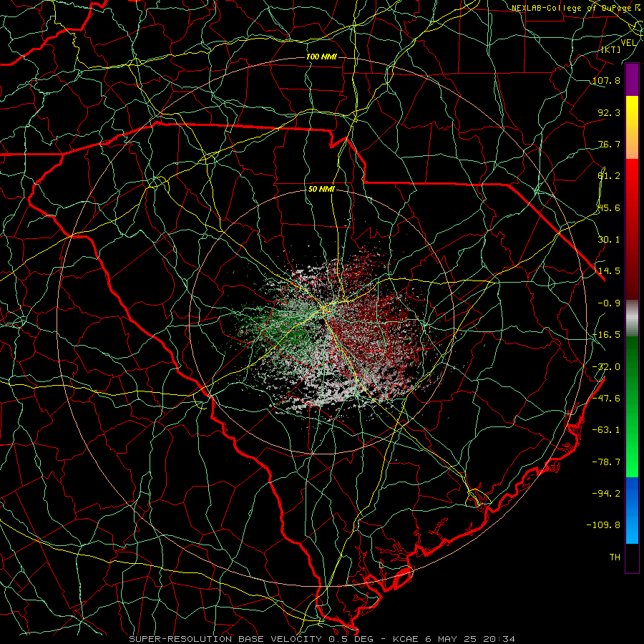
Task: Click the -94.2 value on velocity scale
Action: tap(606, 493)
